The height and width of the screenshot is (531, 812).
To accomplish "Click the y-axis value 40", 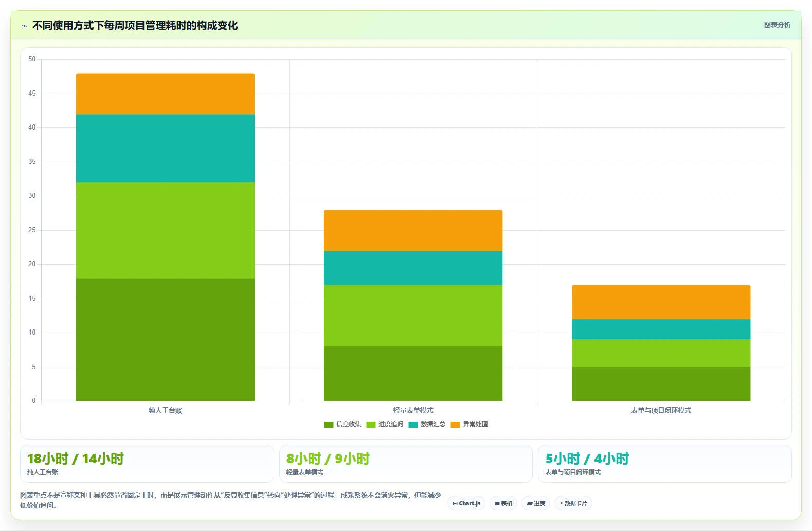I will click(32, 127).
